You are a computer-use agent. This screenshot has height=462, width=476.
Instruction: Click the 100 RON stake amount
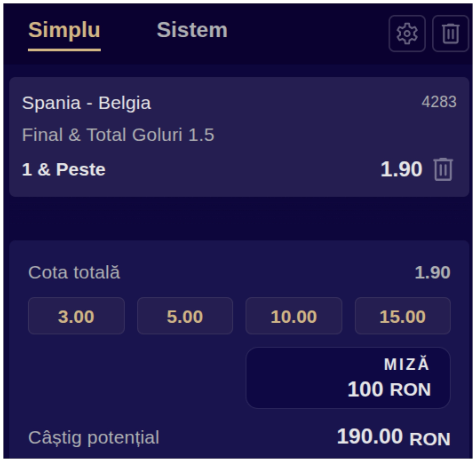(x=389, y=389)
